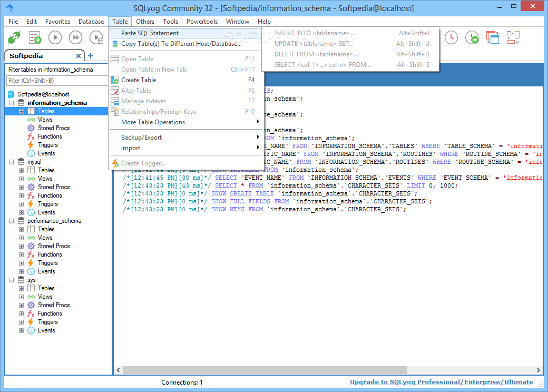The width and height of the screenshot is (548, 392).
Task: Expand Views under performance_schema
Action: pos(21,238)
